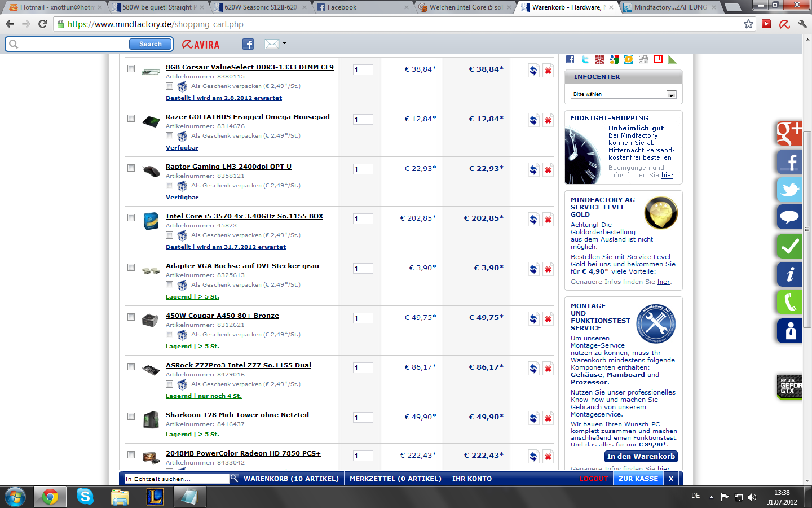The height and width of the screenshot is (508, 812).
Task: Open Chrome wrench settings menu
Action: 802,24
